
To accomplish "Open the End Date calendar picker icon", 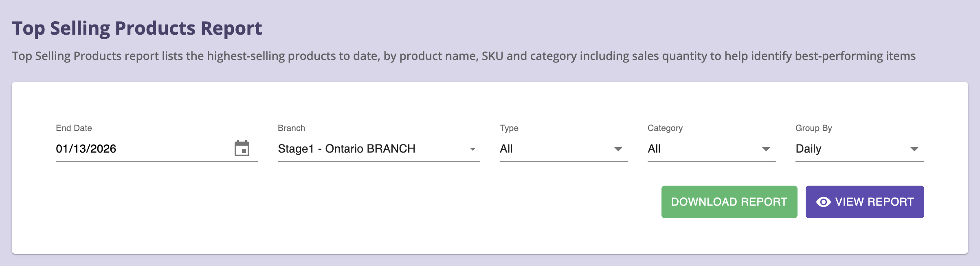I will [242, 149].
